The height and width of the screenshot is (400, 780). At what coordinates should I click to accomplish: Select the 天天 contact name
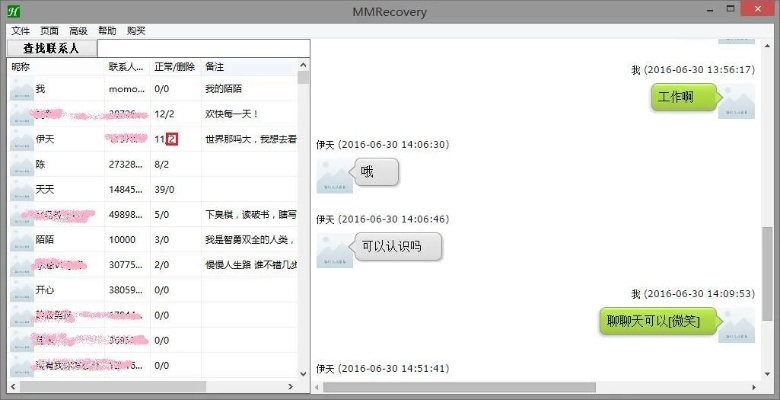45,190
